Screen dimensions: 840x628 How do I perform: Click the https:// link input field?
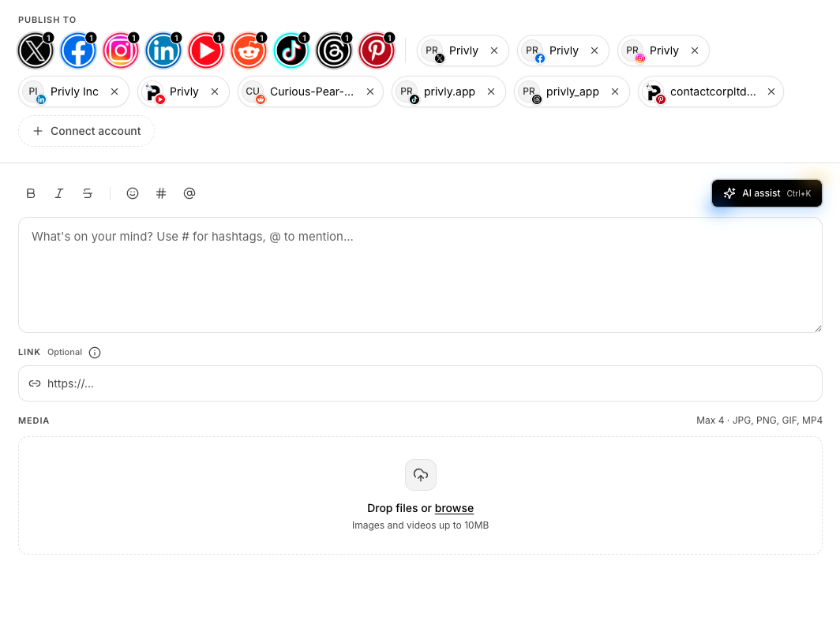point(420,383)
